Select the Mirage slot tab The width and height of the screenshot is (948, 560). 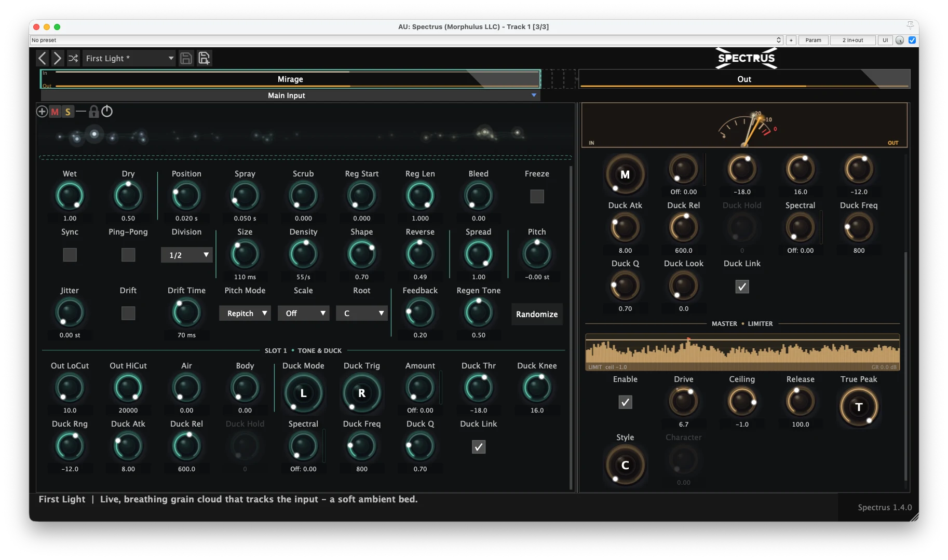(291, 79)
